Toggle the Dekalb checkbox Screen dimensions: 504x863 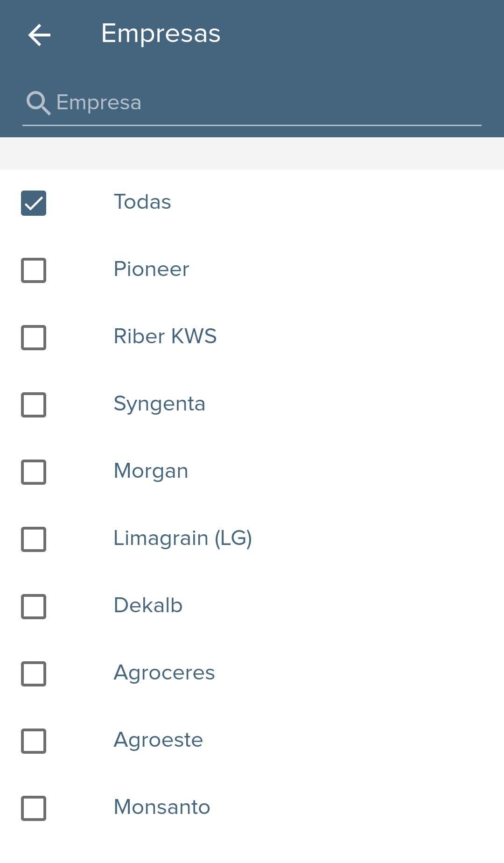click(34, 607)
